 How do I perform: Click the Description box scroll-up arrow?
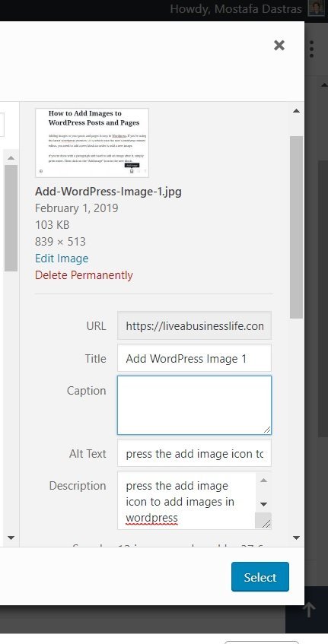click(264, 480)
